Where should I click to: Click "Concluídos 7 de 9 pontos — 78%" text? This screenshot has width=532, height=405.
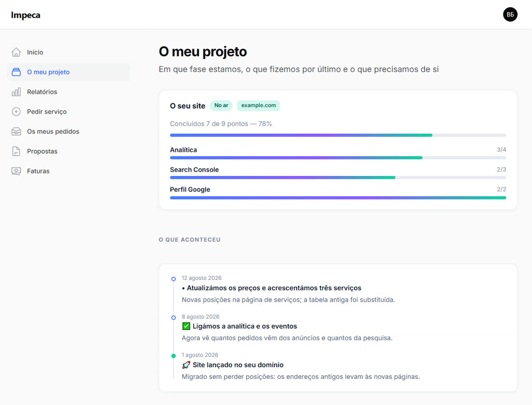click(x=221, y=124)
